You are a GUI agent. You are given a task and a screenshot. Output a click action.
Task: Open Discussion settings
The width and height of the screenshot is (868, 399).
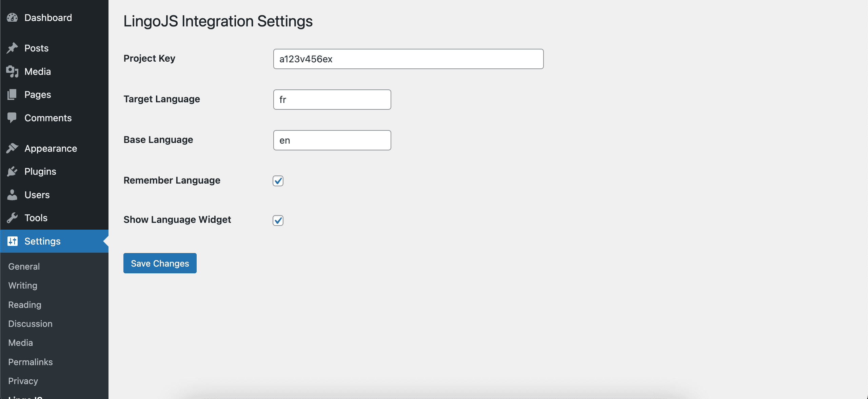point(31,324)
